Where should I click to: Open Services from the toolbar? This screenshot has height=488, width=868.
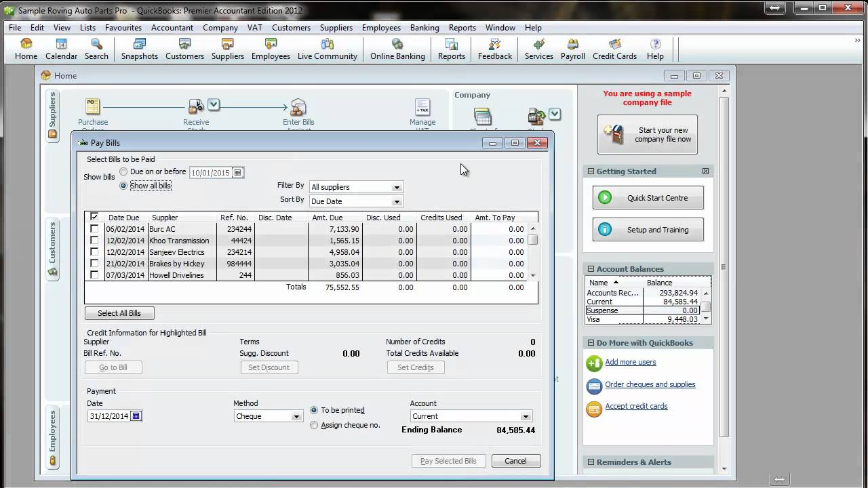point(539,49)
